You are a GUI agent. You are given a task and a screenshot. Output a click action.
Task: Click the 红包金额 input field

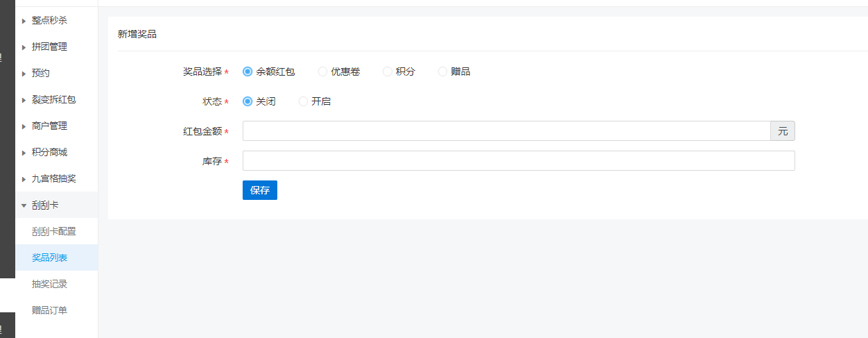pos(506,131)
